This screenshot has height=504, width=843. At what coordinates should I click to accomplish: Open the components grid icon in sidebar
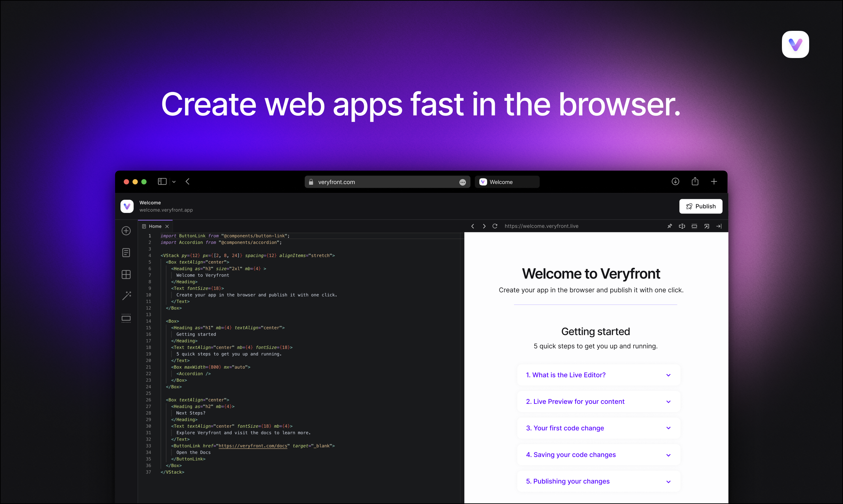[126, 274]
